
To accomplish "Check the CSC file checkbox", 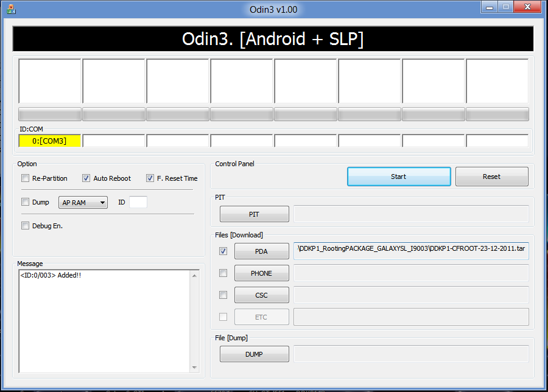I will click(x=223, y=295).
